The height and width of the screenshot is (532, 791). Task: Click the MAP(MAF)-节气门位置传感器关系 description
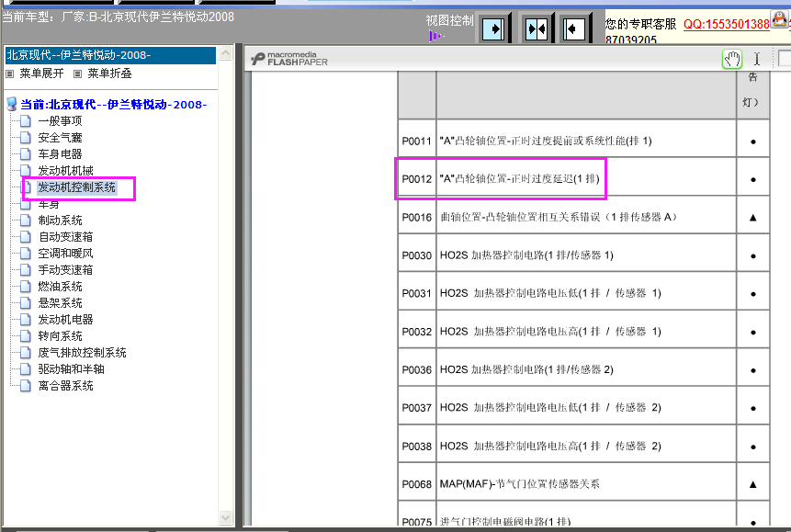pyautogui.click(x=520, y=484)
